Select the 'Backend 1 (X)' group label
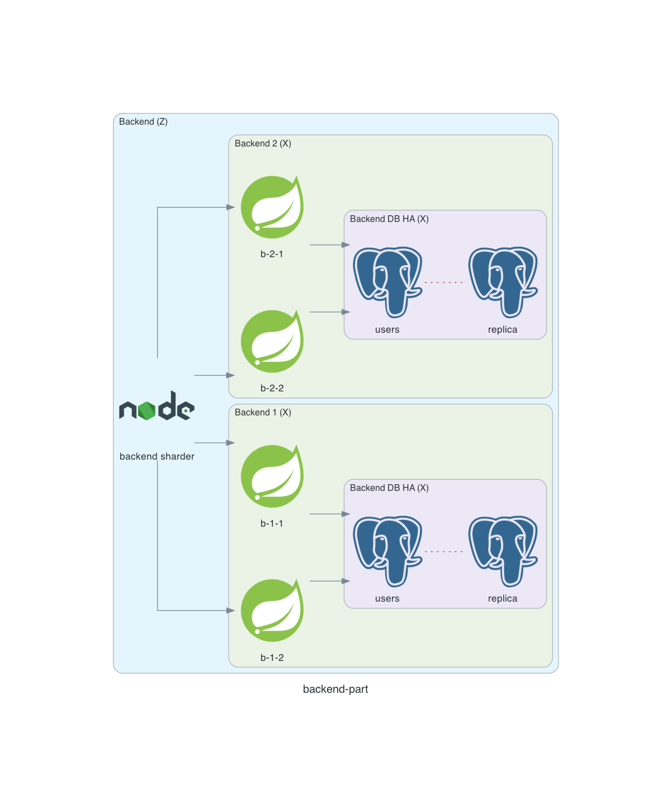 point(263,413)
